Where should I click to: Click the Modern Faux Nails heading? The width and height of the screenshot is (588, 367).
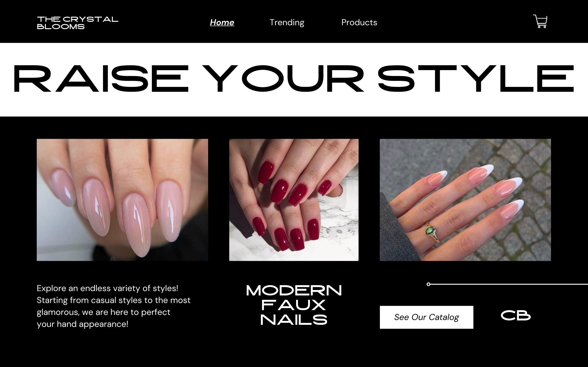click(x=294, y=305)
